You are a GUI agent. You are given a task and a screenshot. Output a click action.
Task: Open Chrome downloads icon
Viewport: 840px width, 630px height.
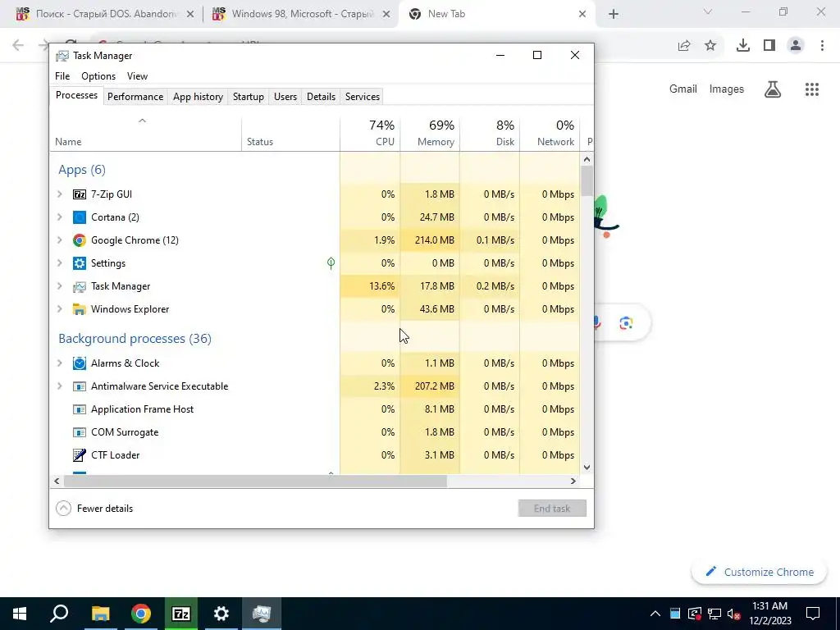742,46
